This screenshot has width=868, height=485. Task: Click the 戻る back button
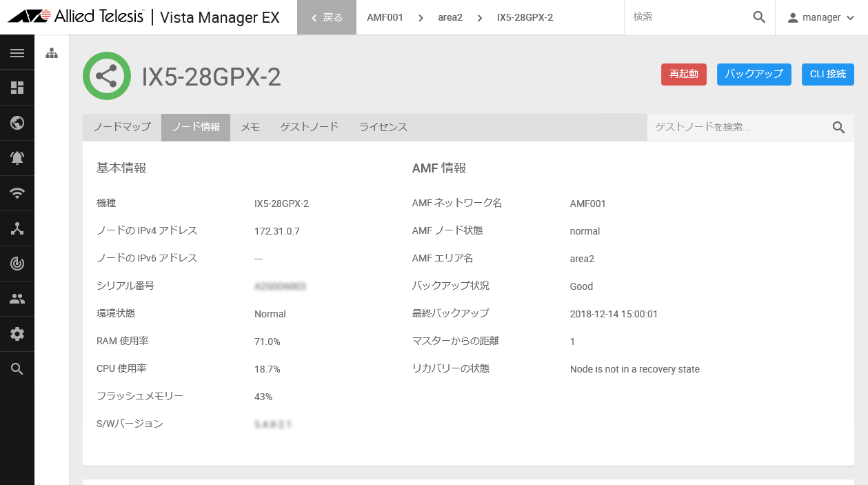tap(327, 17)
